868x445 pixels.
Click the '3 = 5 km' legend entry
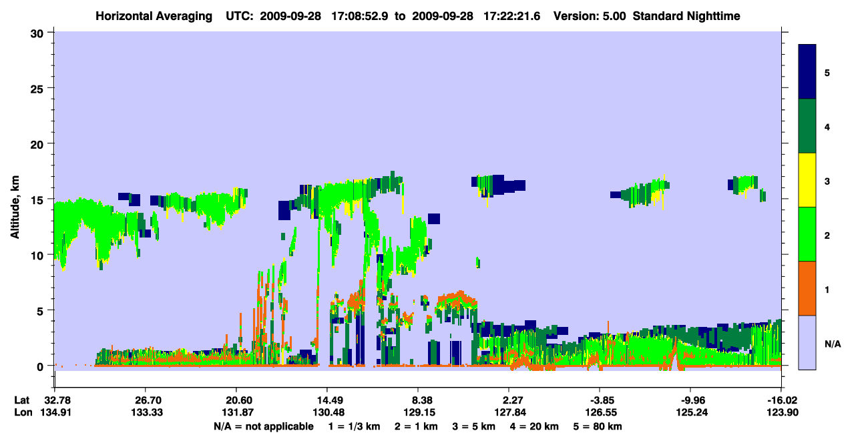475,426
